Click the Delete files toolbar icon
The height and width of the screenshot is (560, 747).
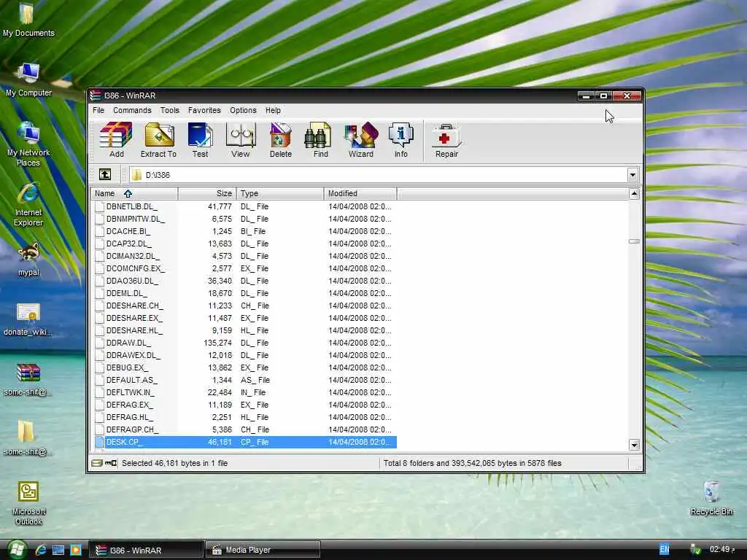click(281, 140)
